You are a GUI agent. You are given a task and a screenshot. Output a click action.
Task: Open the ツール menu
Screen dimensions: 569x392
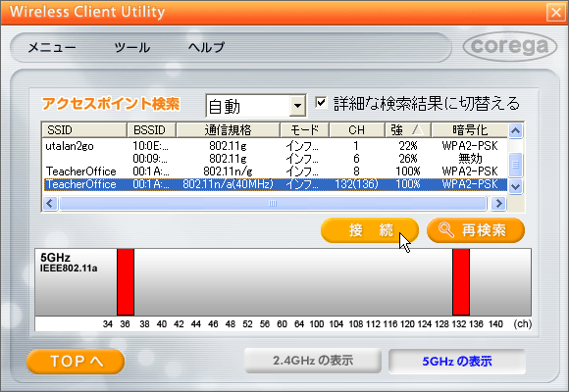132,47
